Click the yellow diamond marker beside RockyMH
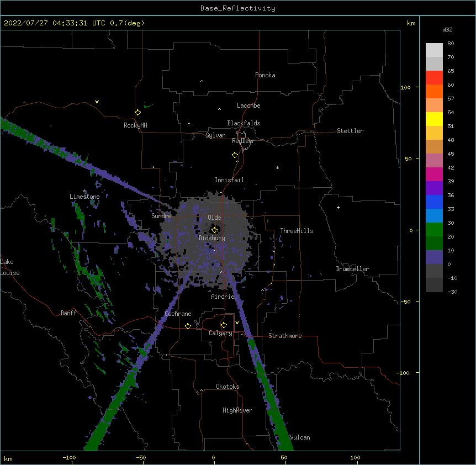 [137, 113]
